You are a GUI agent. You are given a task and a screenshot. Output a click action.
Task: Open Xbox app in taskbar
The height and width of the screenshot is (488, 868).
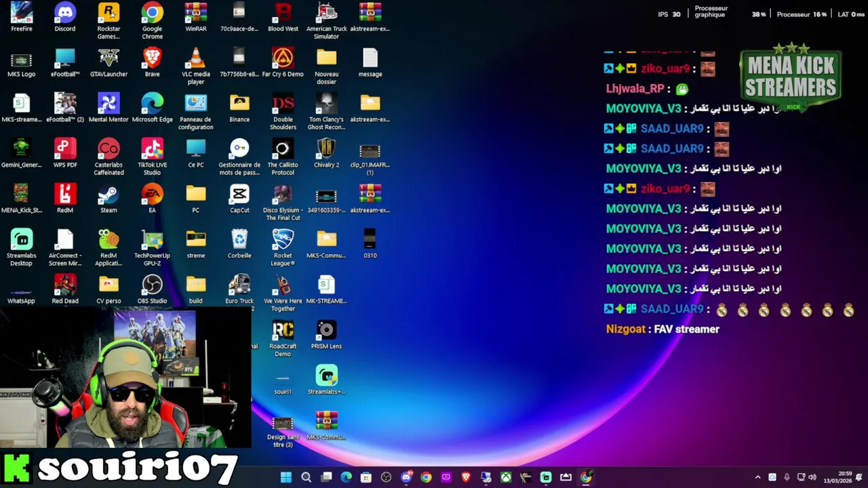click(506, 477)
